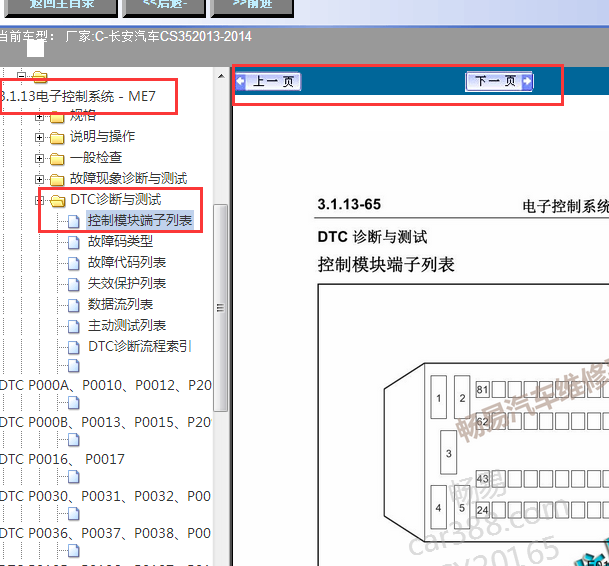Click page icon beside 主动测试列表
Screen dimensions: 609x566
coord(73,326)
